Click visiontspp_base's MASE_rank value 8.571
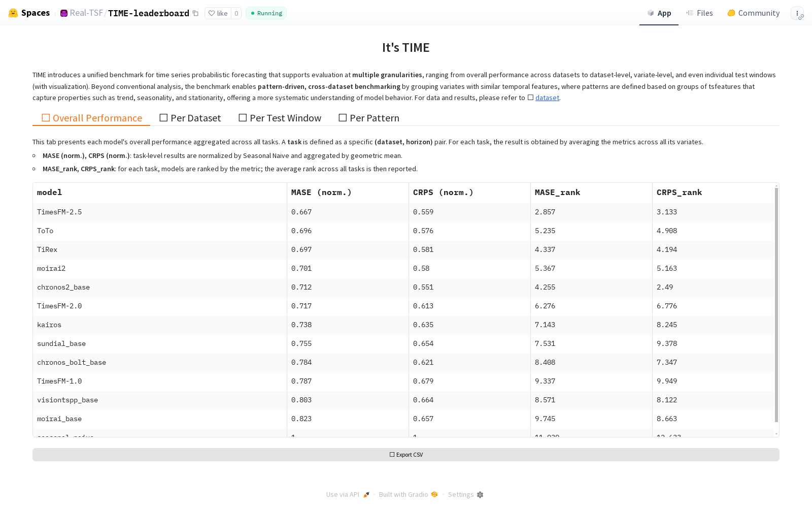 (x=591, y=400)
